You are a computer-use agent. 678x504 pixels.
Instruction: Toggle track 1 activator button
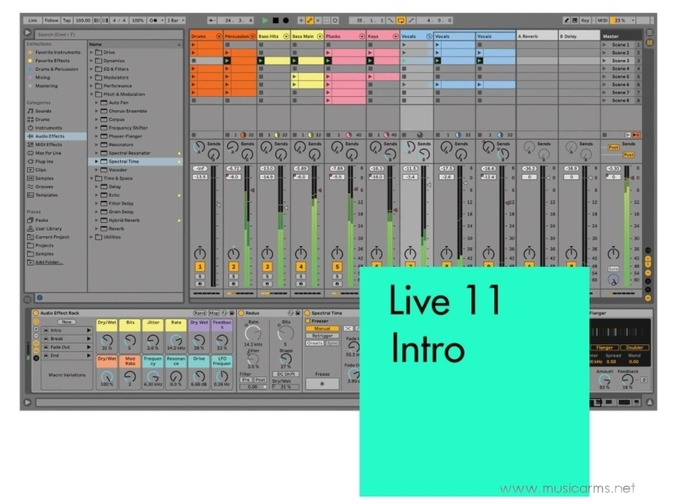tap(200, 267)
